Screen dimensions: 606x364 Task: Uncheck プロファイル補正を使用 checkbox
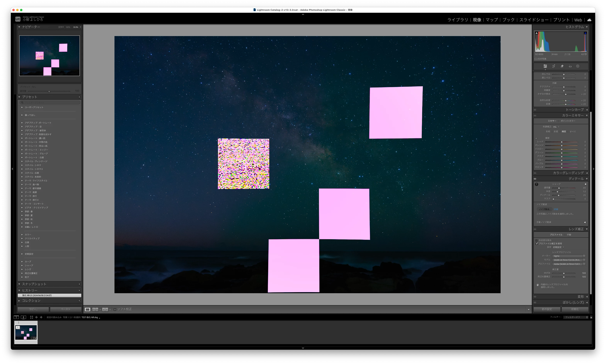pos(537,244)
